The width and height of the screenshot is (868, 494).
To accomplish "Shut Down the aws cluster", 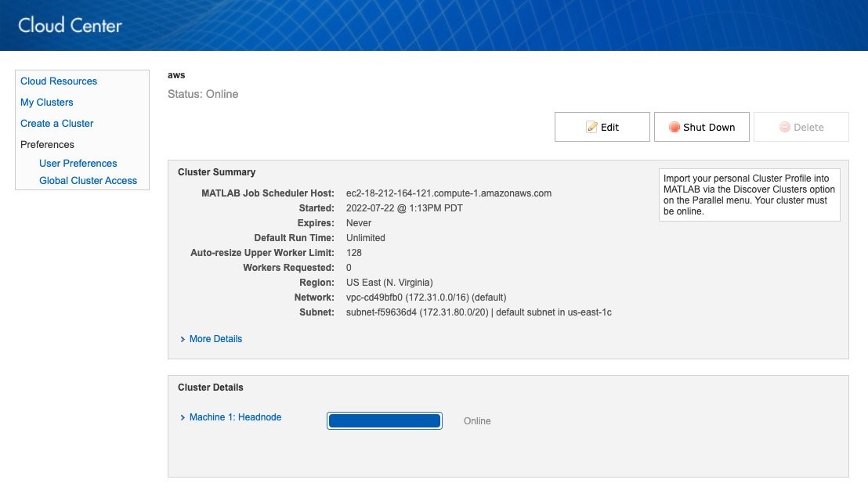I will point(702,127).
